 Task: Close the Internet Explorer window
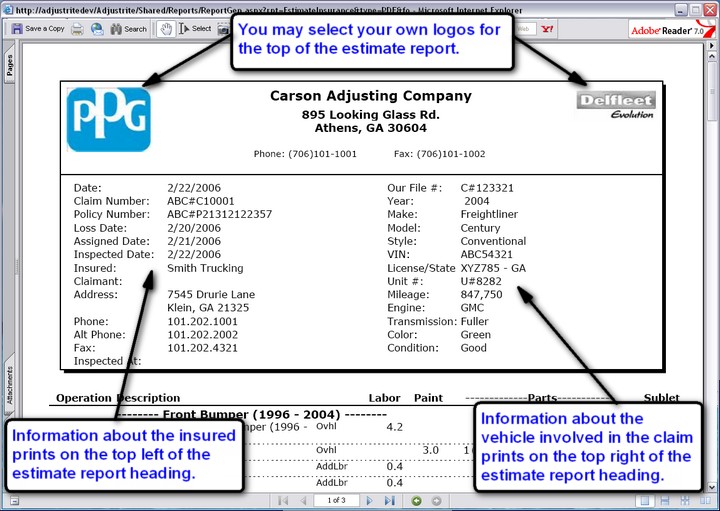(709, 9)
